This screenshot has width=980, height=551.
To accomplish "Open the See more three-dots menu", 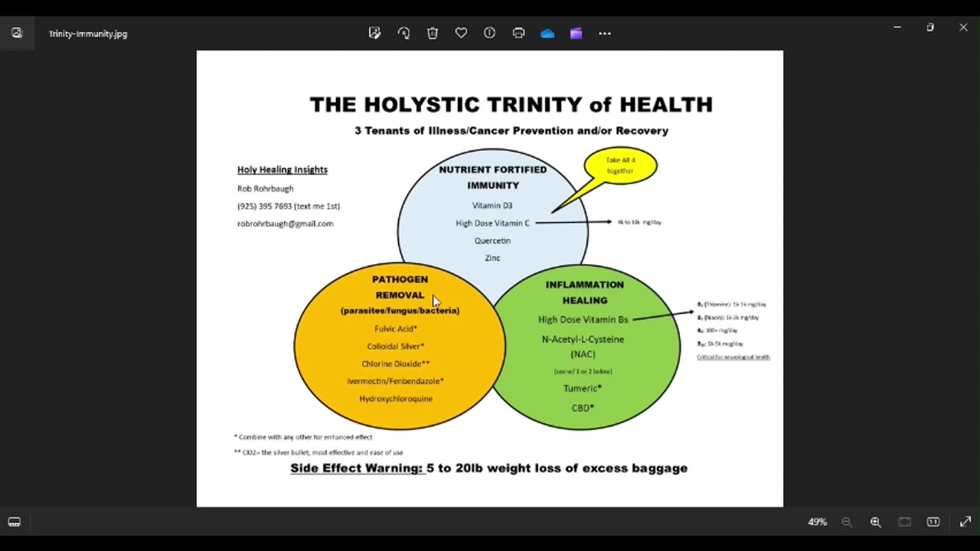I will click(605, 33).
